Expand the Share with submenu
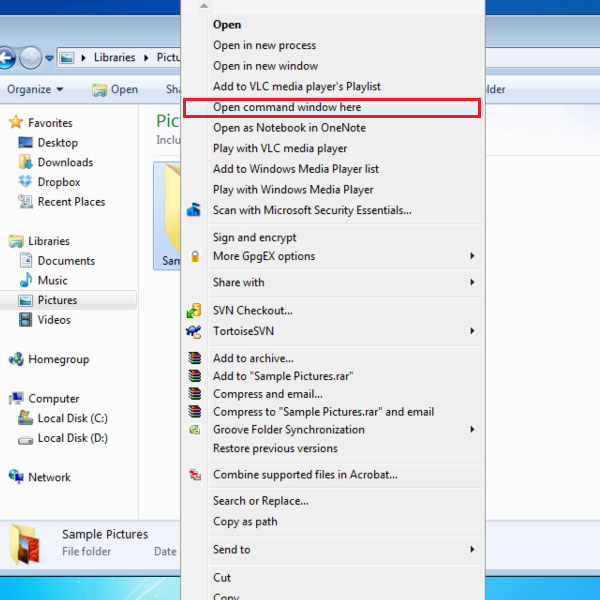 click(x=473, y=282)
